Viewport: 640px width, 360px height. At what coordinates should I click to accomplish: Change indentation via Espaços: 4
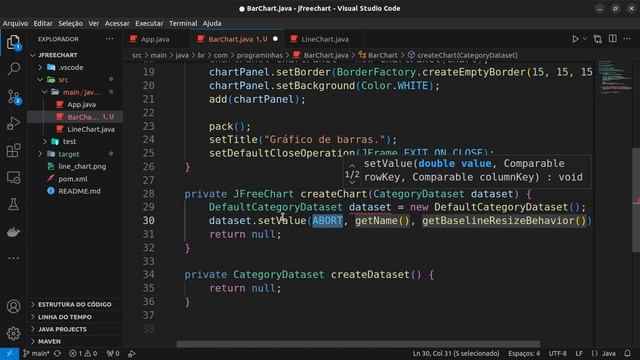tap(524, 353)
